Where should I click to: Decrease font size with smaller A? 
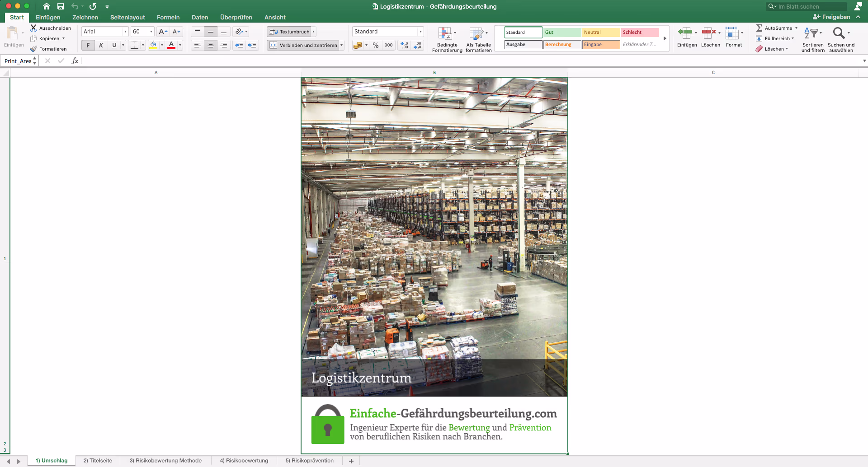[177, 32]
